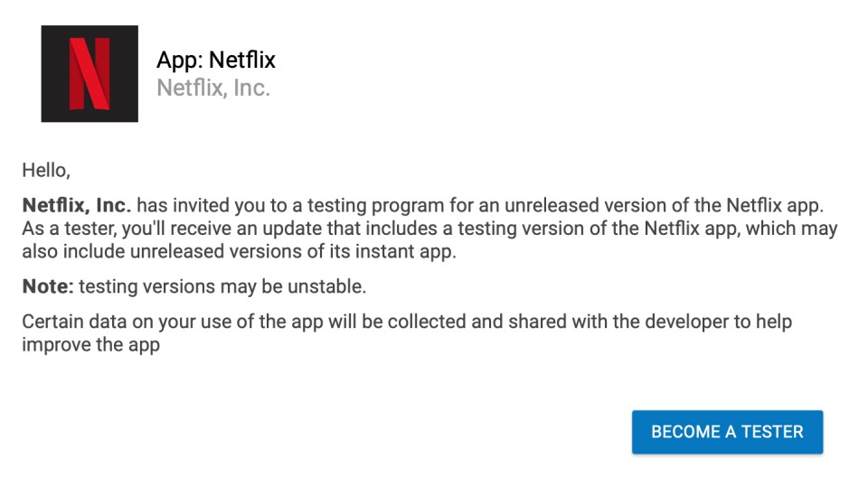Click the Certain data on your use line
This screenshot has height=477, width=868.
(x=407, y=322)
